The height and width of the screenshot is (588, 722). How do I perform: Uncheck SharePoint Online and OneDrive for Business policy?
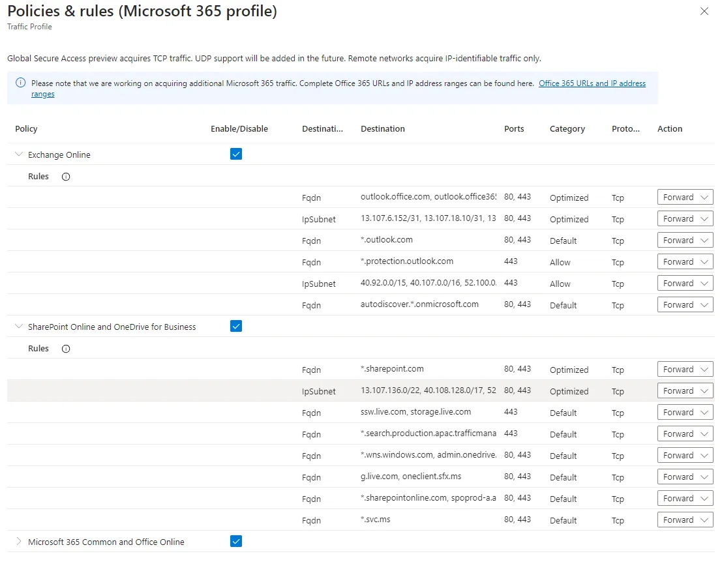(x=236, y=326)
